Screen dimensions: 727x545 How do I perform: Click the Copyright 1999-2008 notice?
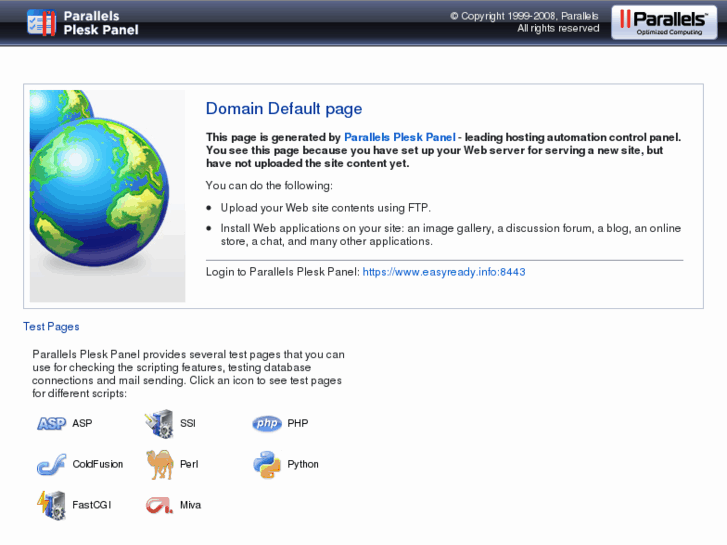click(524, 16)
